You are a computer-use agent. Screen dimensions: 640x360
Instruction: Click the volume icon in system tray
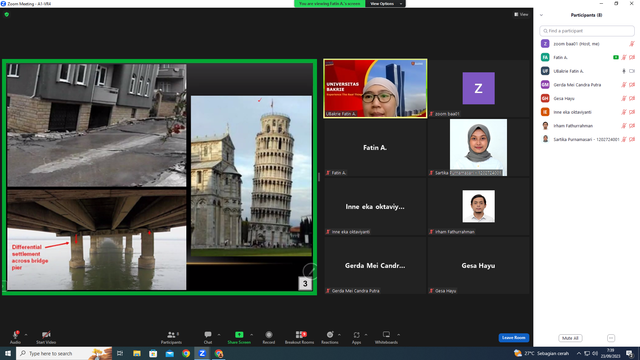595,353
